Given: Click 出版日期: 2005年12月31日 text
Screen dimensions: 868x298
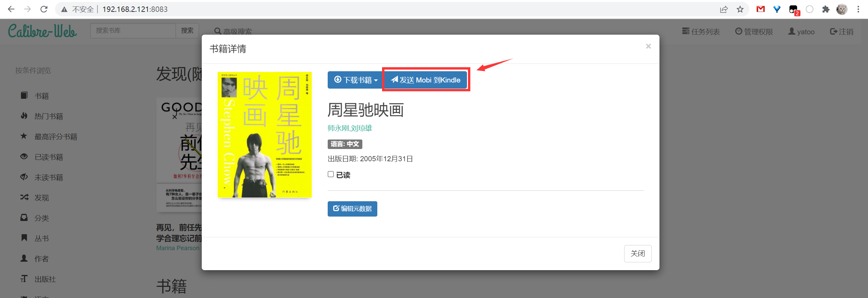Looking at the screenshot, I should [x=370, y=159].
